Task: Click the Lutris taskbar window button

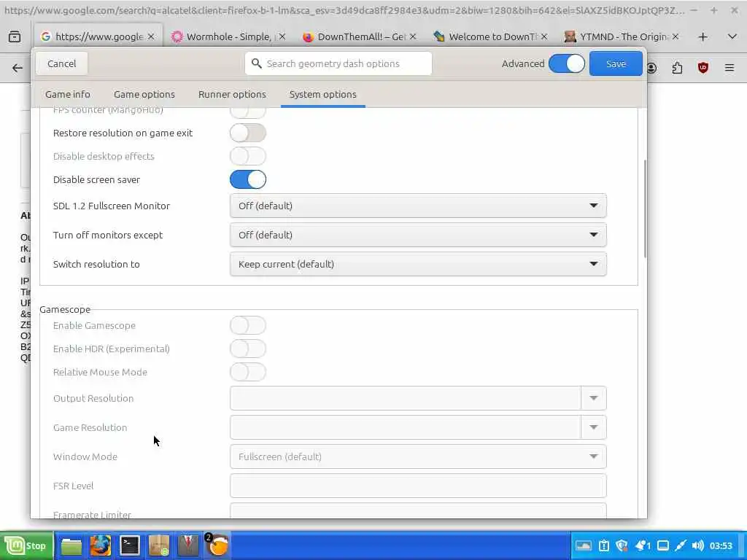Action: pyautogui.click(x=217, y=545)
